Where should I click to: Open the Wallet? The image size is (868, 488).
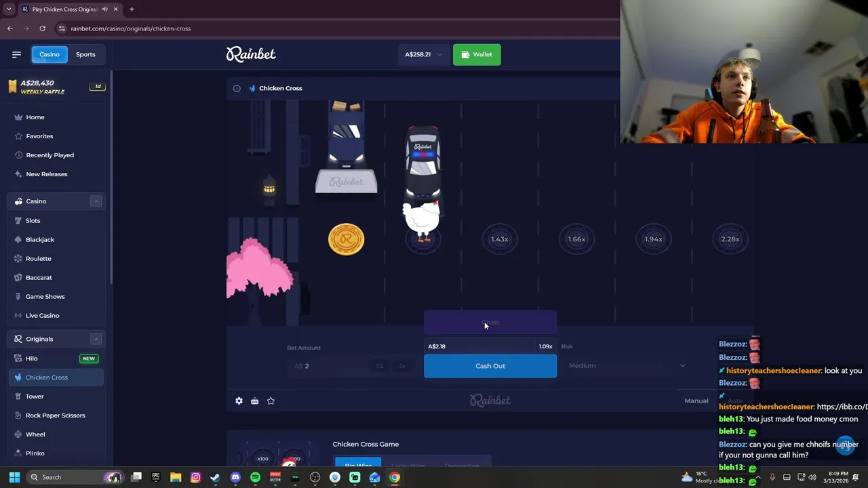[477, 54]
